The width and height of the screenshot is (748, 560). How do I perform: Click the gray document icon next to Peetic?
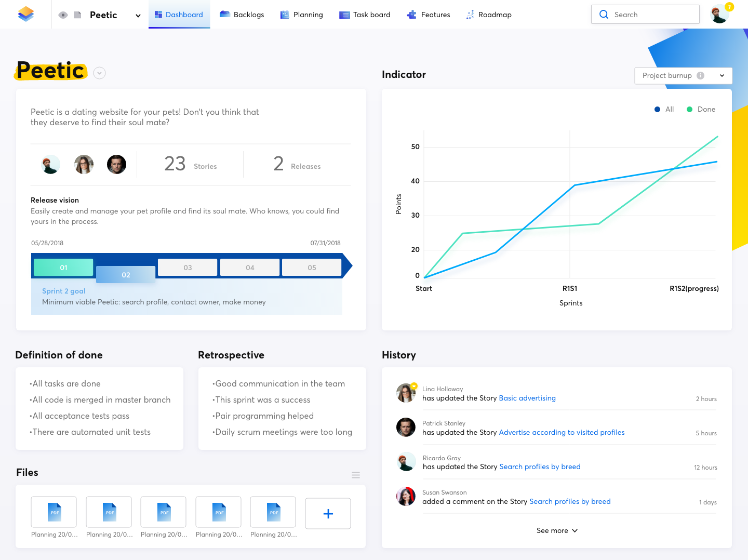pos(77,15)
